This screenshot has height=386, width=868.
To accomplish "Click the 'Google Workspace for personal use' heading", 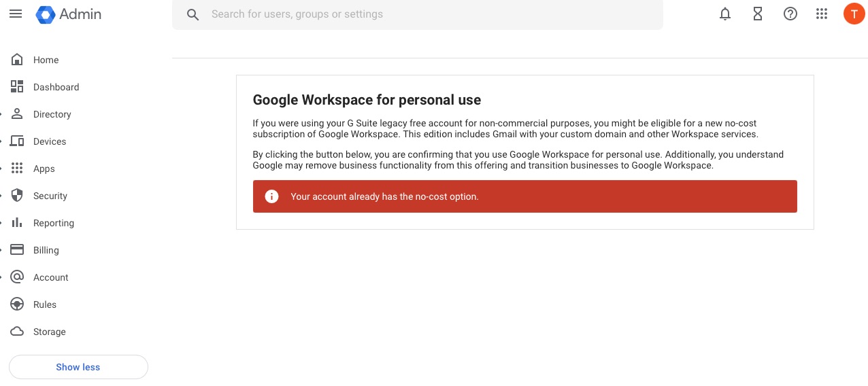I will pos(367,100).
